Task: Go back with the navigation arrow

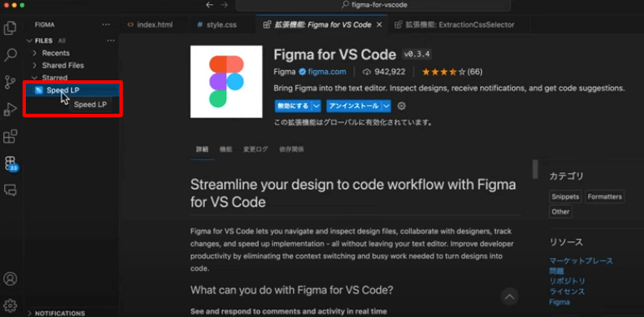Action: coord(210,5)
